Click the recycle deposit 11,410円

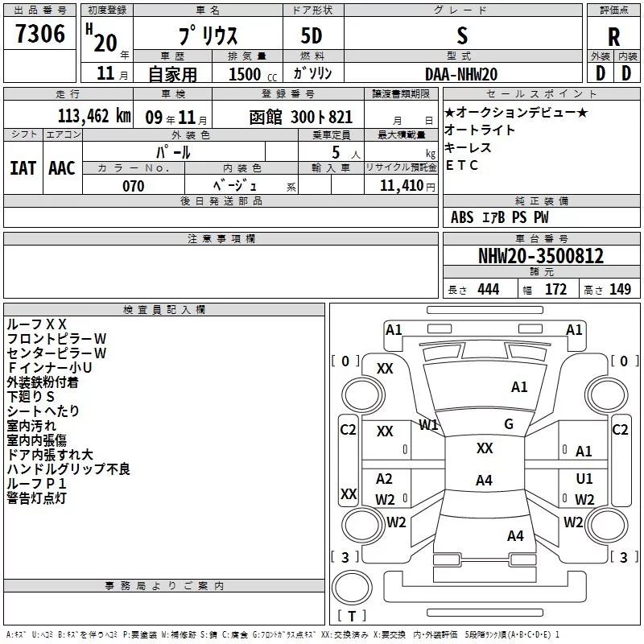(407, 186)
